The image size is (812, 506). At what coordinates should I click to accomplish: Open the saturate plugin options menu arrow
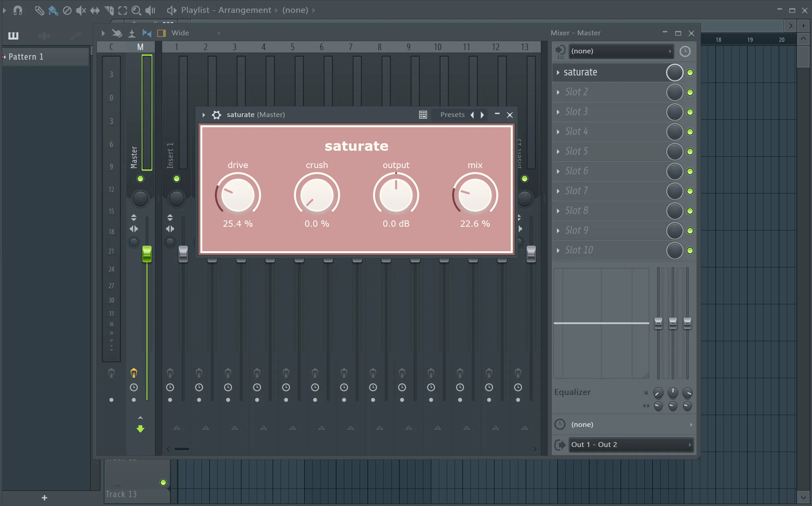click(x=203, y=115)
